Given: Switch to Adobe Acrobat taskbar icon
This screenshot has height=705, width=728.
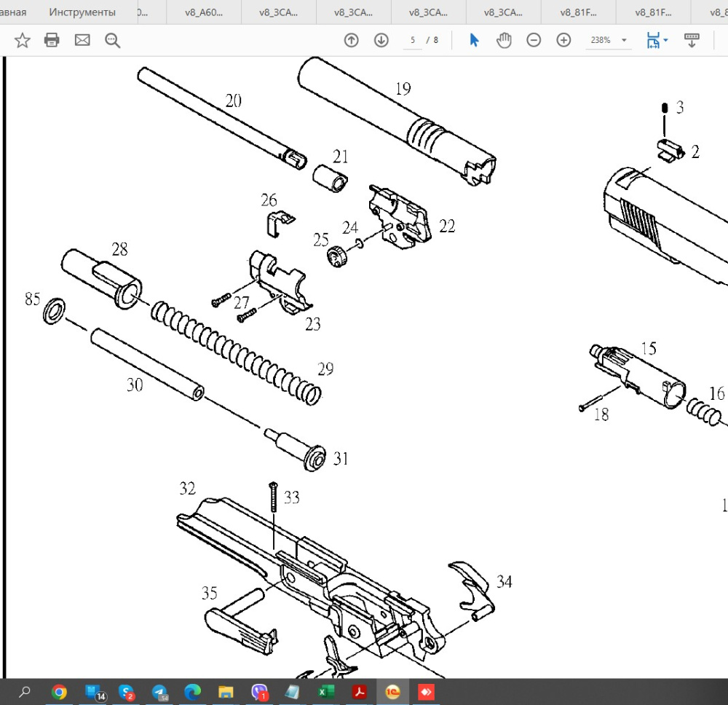Looking at the screenshot, I should 360,693.
